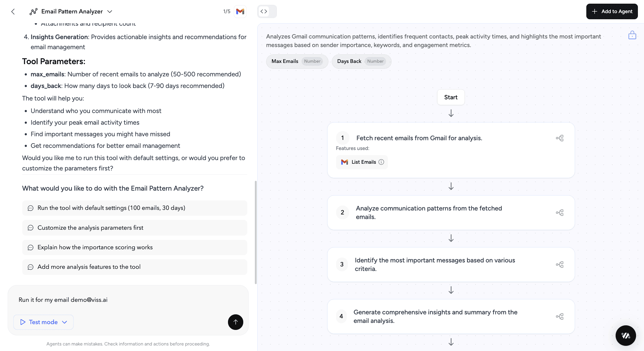The height and width of the screenshot is (351, 644).
Task: Toggle the code view icon
Action: [x=264, y=12]
